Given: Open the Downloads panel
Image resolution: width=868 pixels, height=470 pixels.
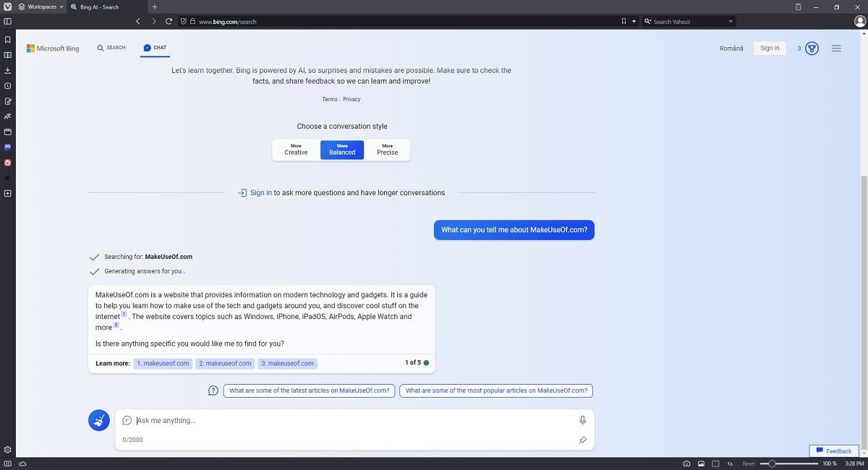Looking at the screenshot, I should click(7, 70).
